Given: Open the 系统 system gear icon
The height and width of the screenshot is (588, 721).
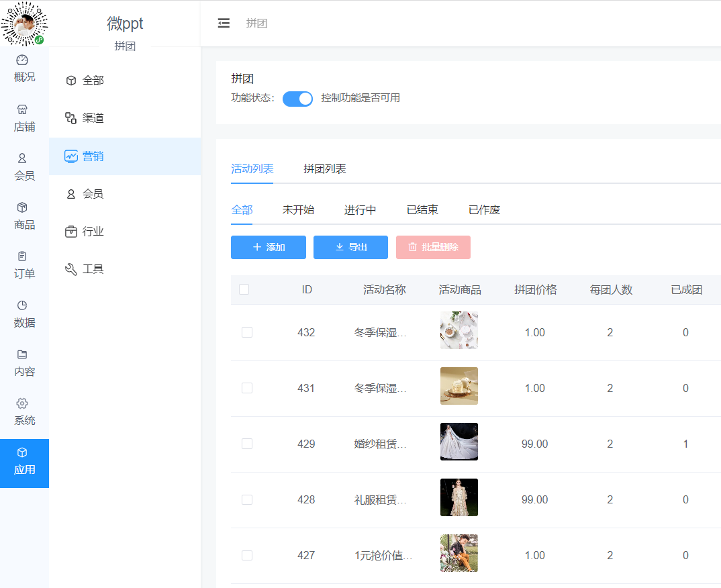Looking at the screenshot, I should coord(22,403).
